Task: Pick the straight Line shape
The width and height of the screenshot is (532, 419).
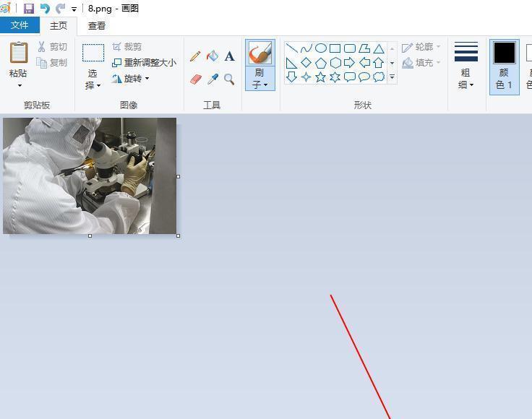Action: (291, 48)
